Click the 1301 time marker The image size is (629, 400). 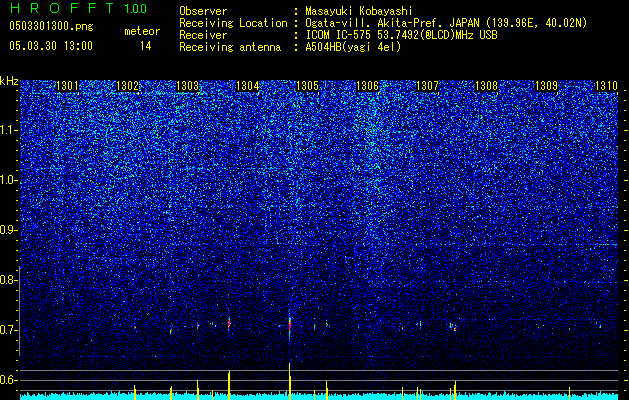pyautogui.click(x=67, y=86)
